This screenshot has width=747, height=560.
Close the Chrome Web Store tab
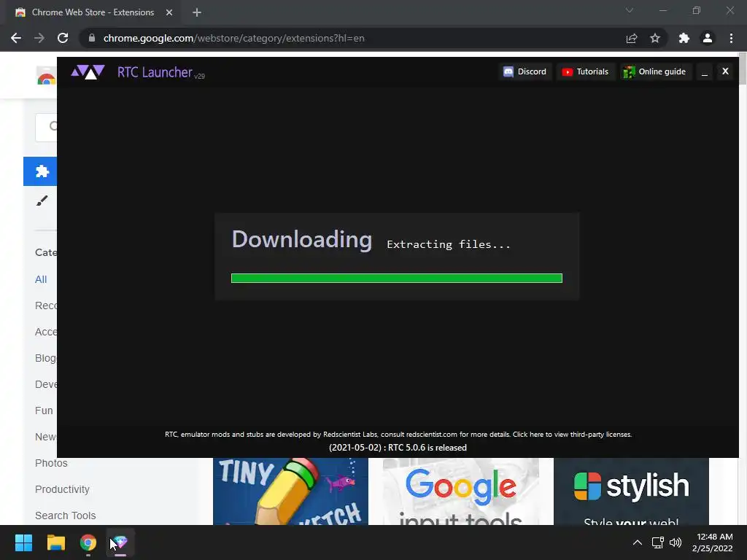[169, 12]
